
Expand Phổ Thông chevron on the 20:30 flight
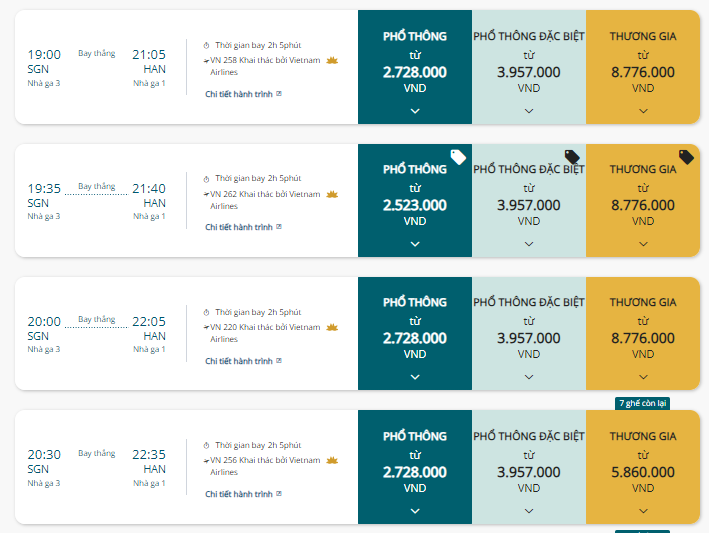pos(415,511)
